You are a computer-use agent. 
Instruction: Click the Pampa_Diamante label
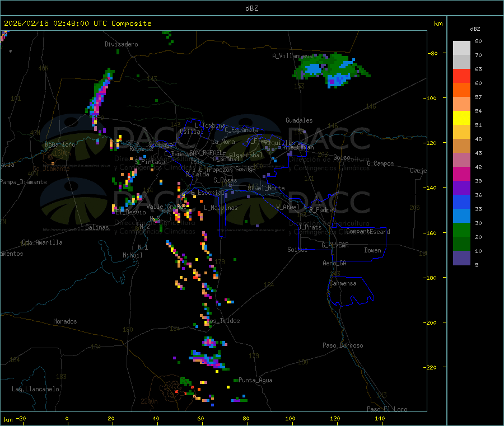[24, 182]
